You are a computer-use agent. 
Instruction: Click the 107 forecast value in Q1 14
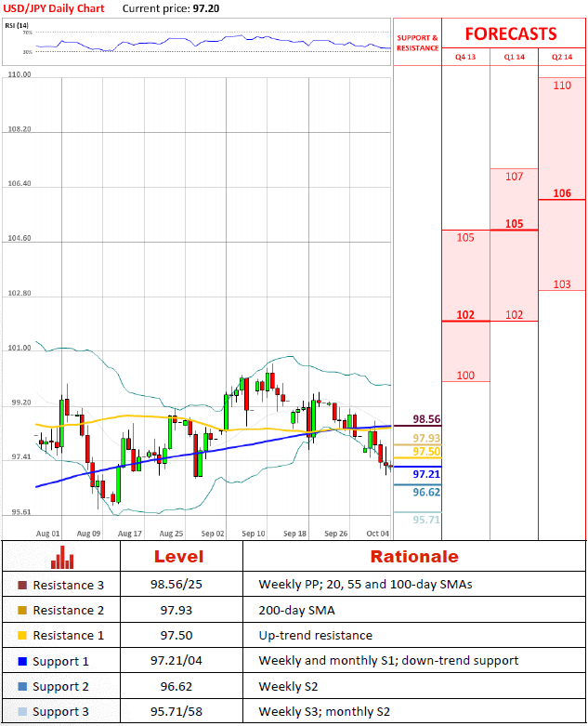[x=514, y=177]
